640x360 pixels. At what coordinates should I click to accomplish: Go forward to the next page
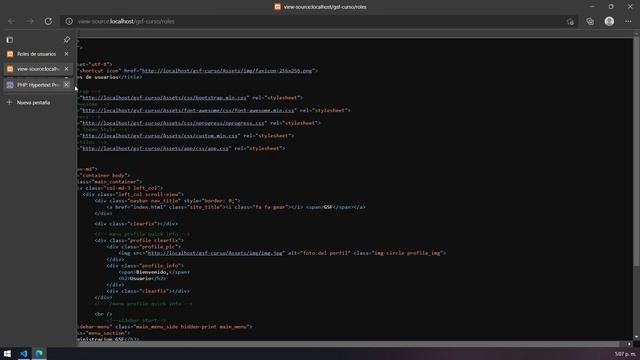pyautogui.click(x=30, y=21)
